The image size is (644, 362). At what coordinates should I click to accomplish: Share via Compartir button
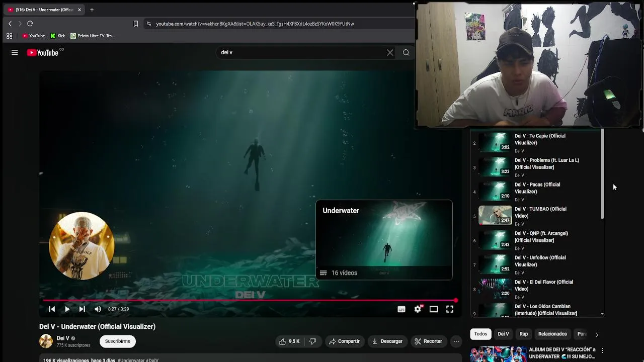pos(345,341)
